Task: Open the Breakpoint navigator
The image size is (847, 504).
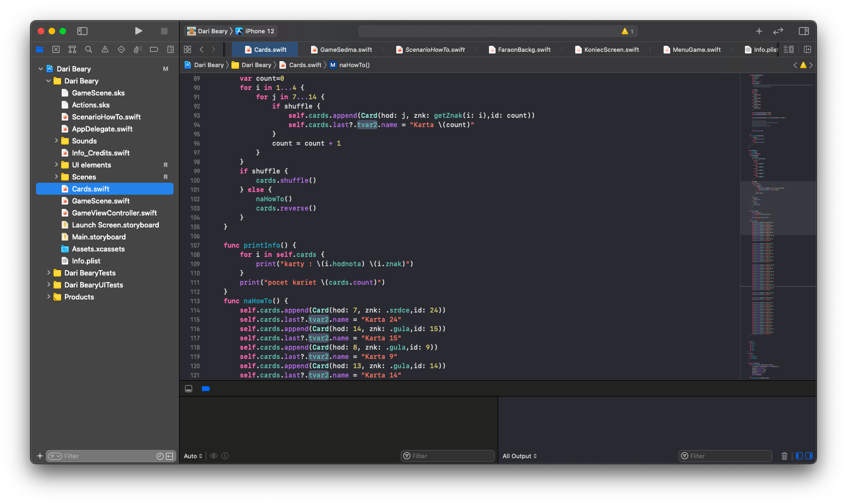Action: pos(154,50)
